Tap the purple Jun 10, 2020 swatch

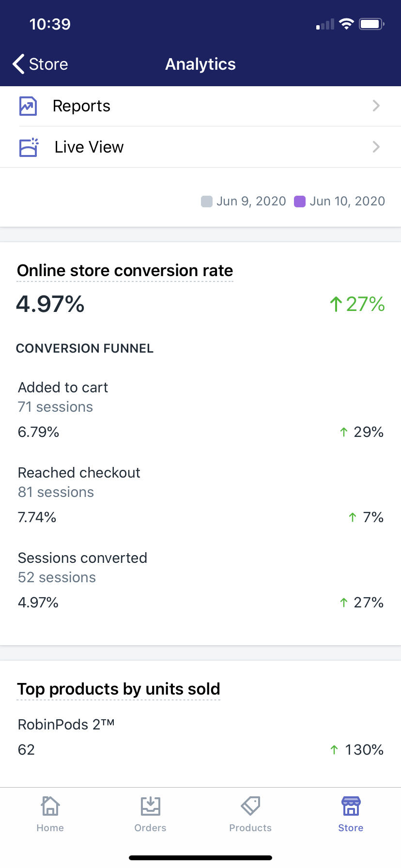pos(300,201)
